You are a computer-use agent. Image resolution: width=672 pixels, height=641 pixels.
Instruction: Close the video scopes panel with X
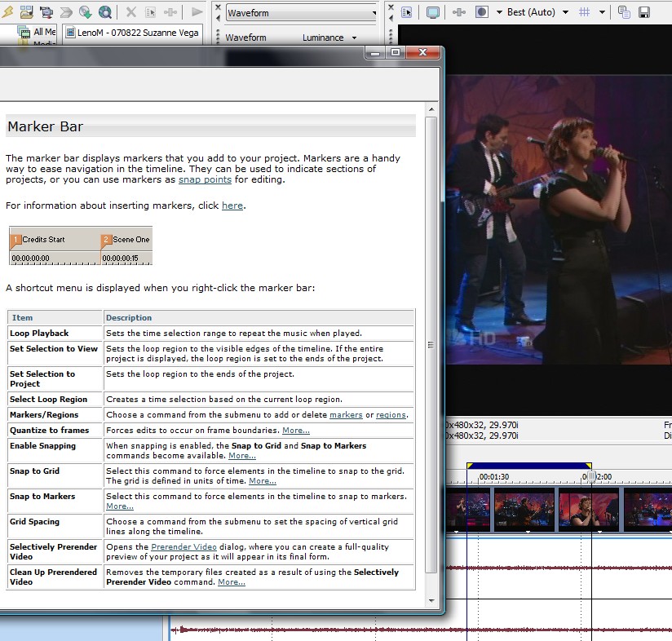click(x=218, y=7)
